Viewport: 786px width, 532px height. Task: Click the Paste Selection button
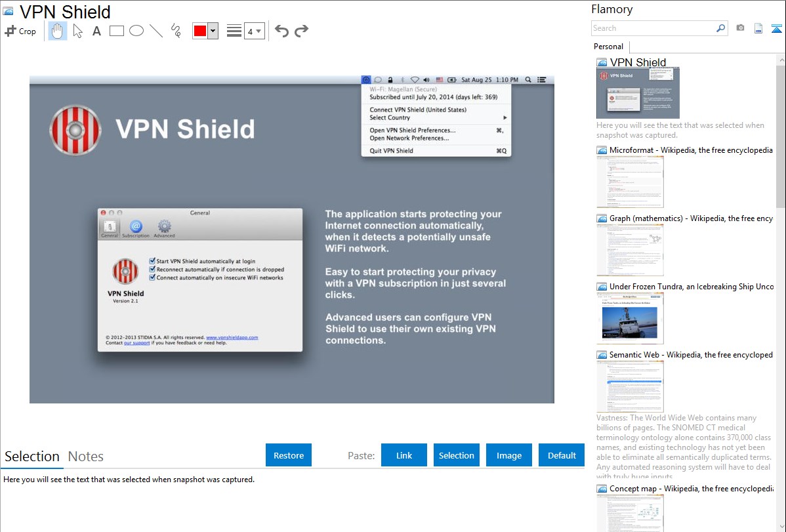click(x=457, y=455)
